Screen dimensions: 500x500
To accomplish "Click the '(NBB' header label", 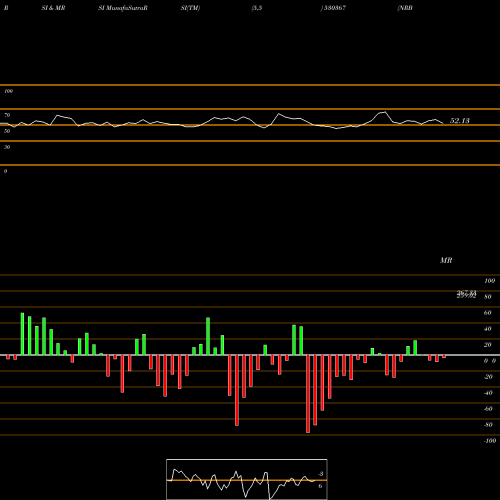I will pyautogui.click(x=405, y=8).
